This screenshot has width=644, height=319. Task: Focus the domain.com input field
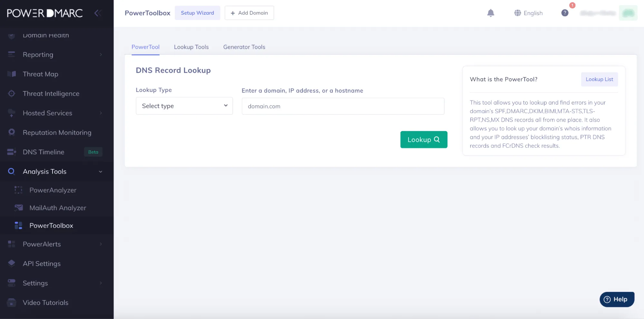click(x=343, y=106)
